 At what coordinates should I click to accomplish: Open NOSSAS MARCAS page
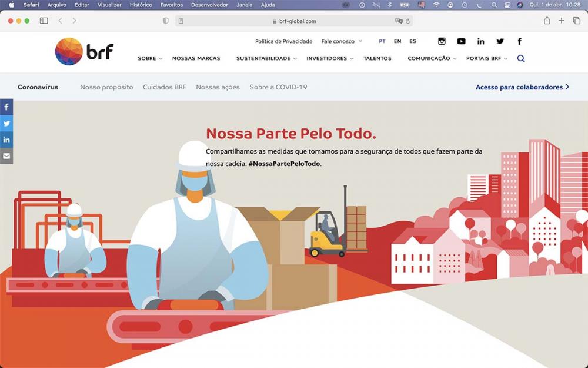pyautogui.click(x=196, y=58)
